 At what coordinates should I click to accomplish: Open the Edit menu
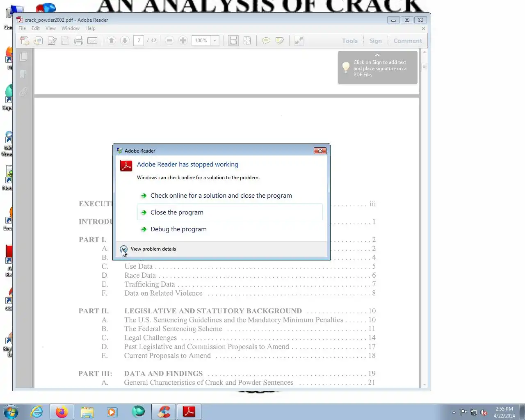click(x=36, y=28)
